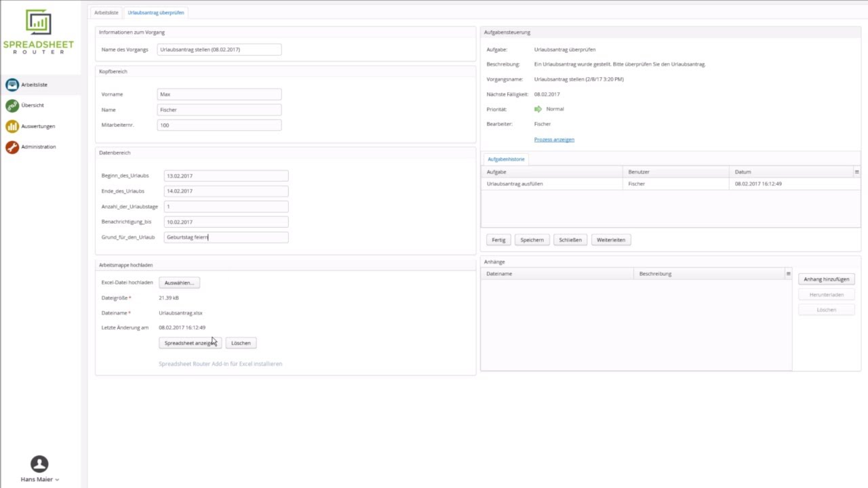Open the Arbeitsliste sidebar icon
Viewport: 868px width, 488px height.
(12, 85)
